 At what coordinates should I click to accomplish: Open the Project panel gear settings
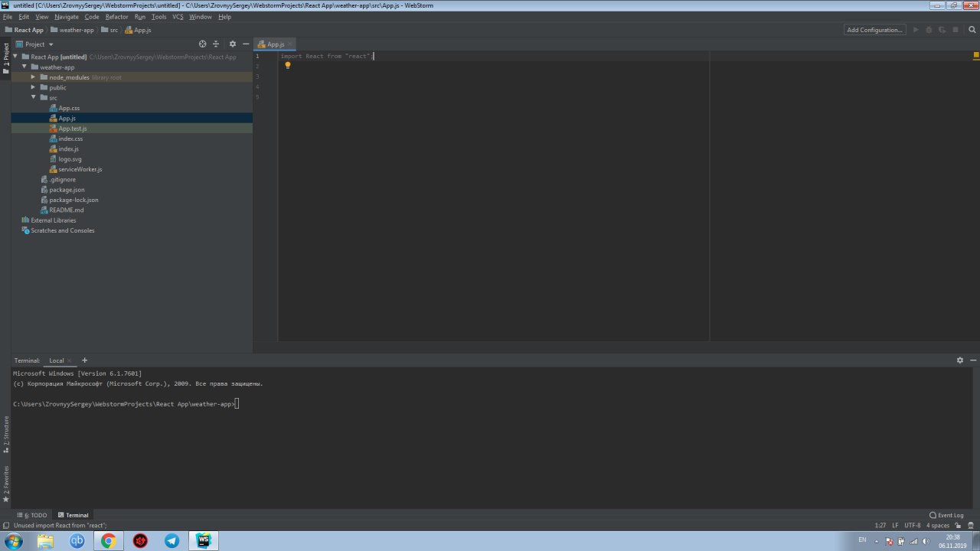coord(233,44)
